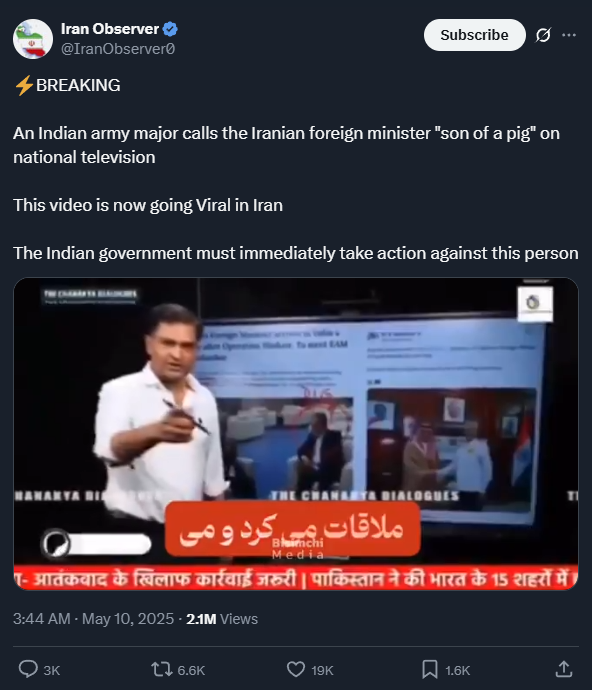Click the 3K replies count

click(x=51, y=670)
